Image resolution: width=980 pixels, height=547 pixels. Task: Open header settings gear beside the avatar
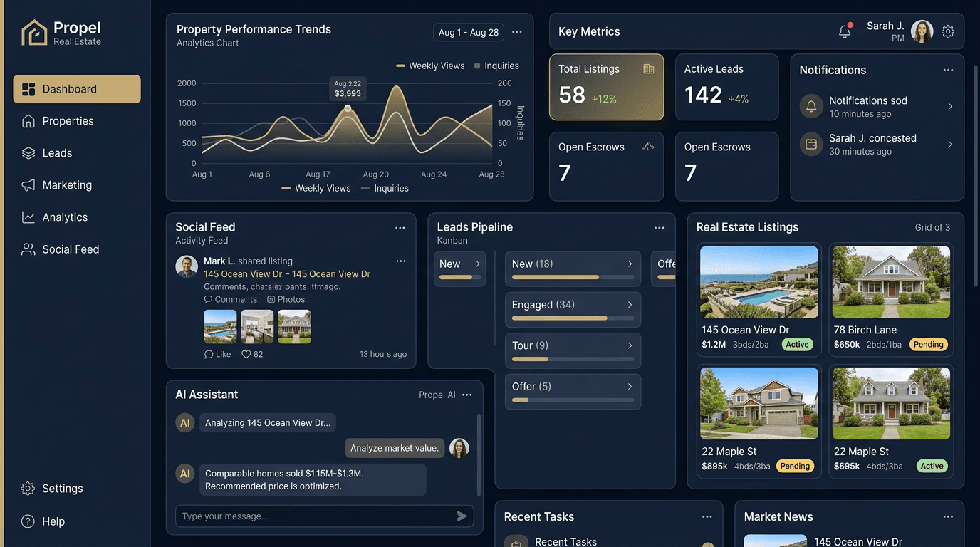coord(948,31)
